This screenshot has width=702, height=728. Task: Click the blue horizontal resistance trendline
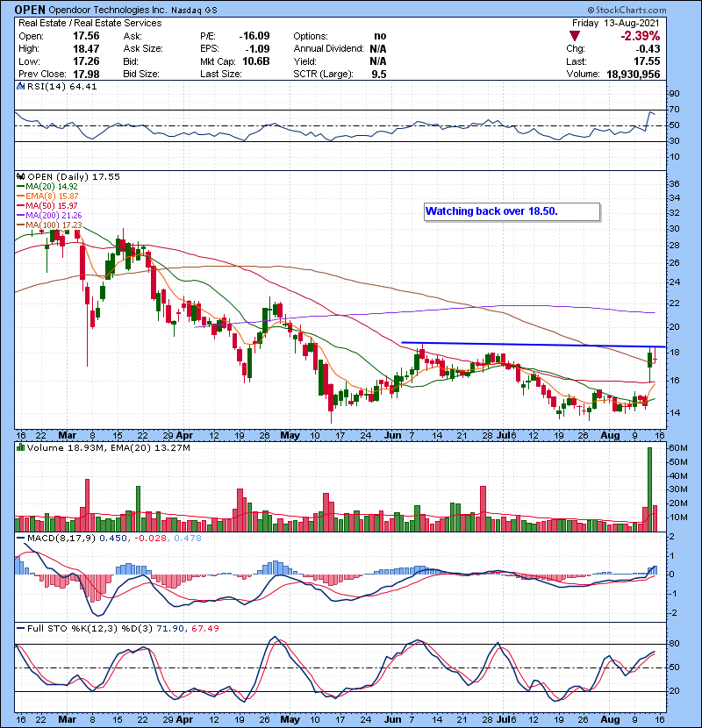click(x=534, y=345)
